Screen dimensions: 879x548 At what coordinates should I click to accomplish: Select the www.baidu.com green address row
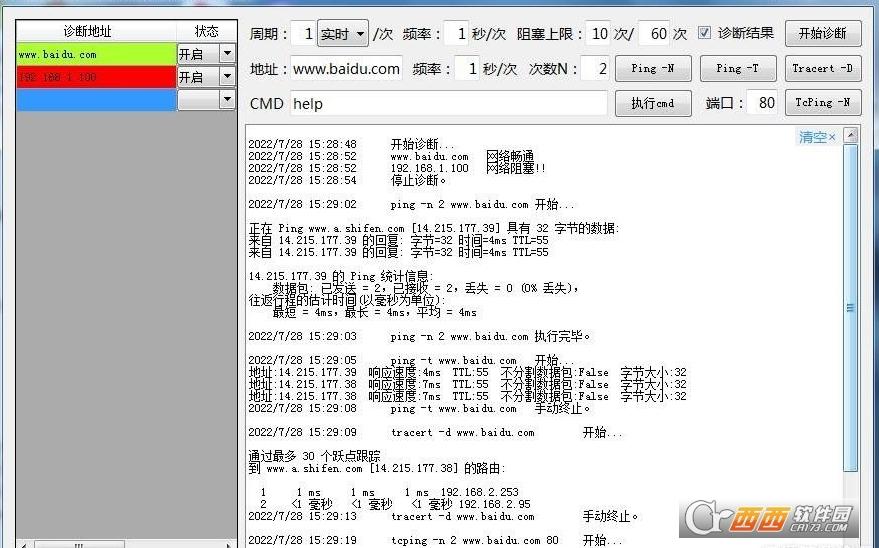pos(96,54)
